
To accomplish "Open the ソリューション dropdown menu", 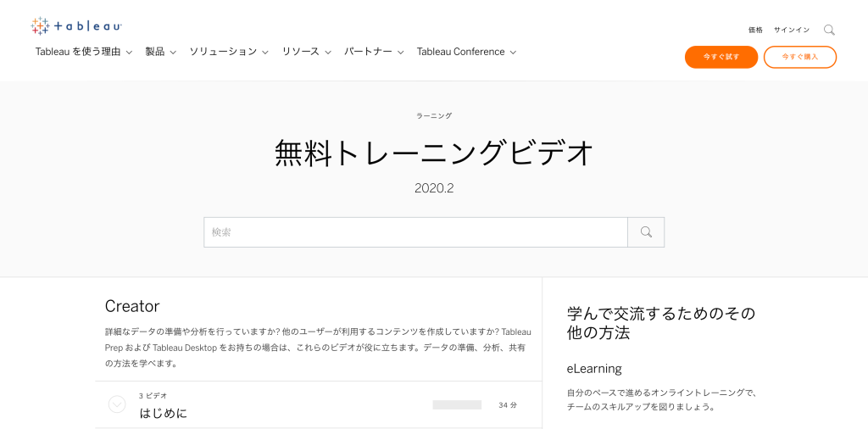I will tap(229, 52).
